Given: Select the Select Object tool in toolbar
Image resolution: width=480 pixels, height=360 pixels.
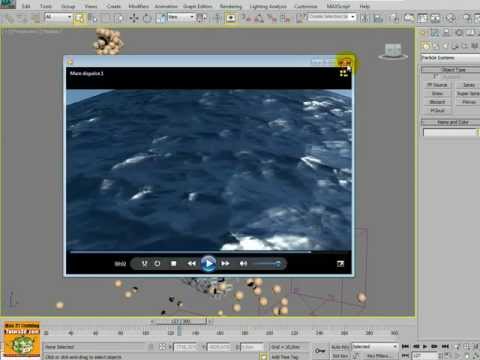Looking at the screenshot, I should tap(79, 18).
